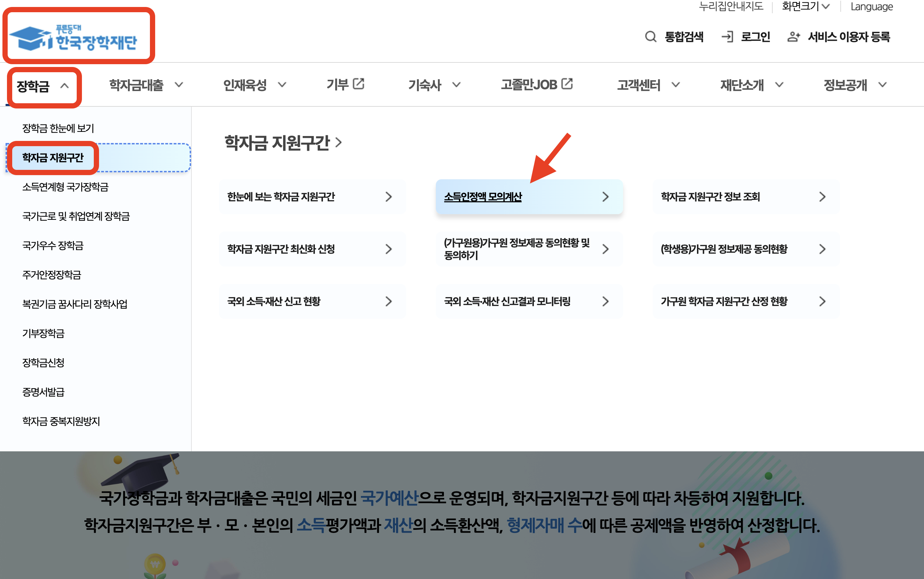Open 국외 소득·재산 신고 현황 link

[x=274, y=302]
